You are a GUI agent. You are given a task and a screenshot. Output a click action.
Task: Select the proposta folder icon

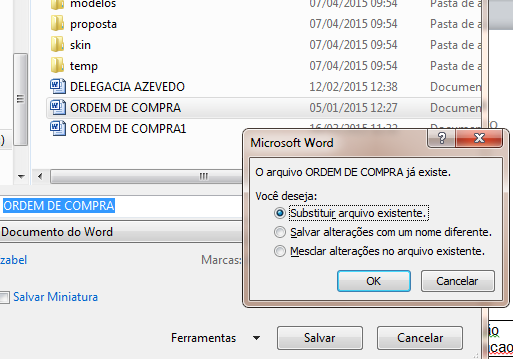coord(57,24)
